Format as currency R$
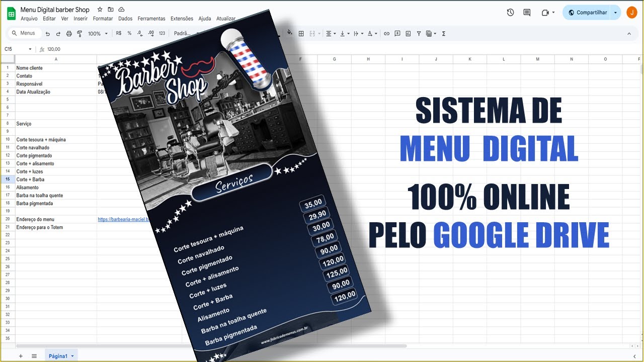 click(x=119, y=33)
